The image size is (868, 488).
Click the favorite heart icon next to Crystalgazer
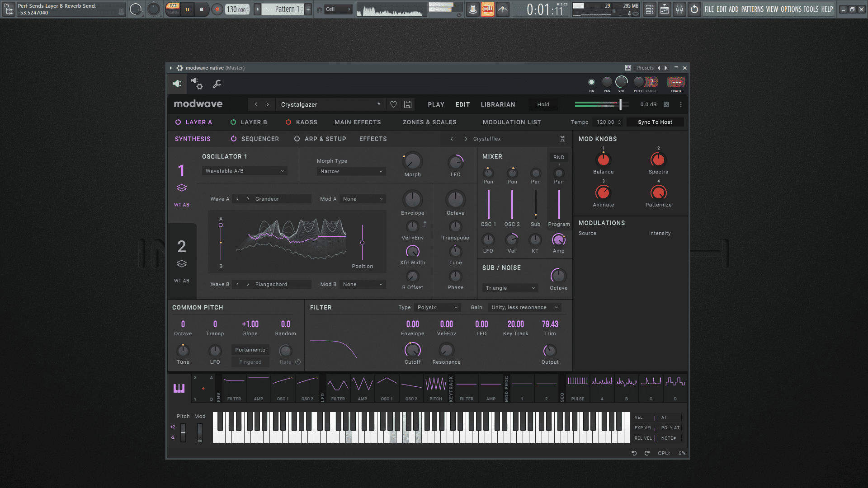(x=393, y=104)
